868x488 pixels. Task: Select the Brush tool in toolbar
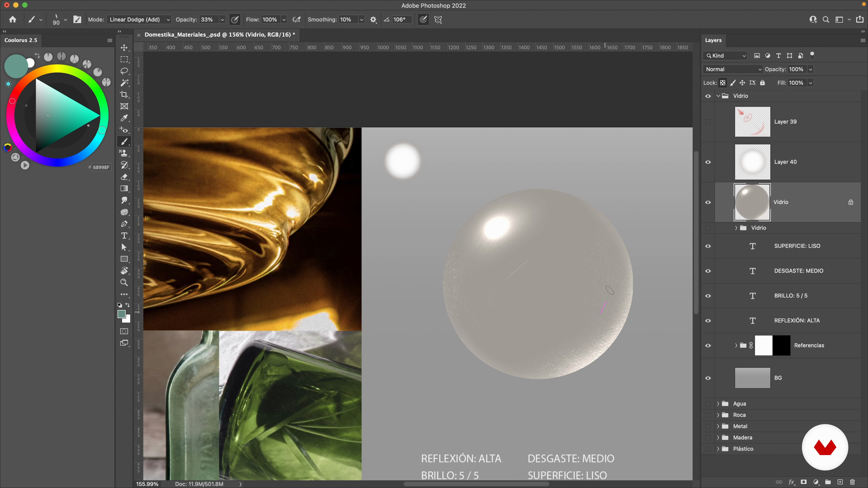124,141
